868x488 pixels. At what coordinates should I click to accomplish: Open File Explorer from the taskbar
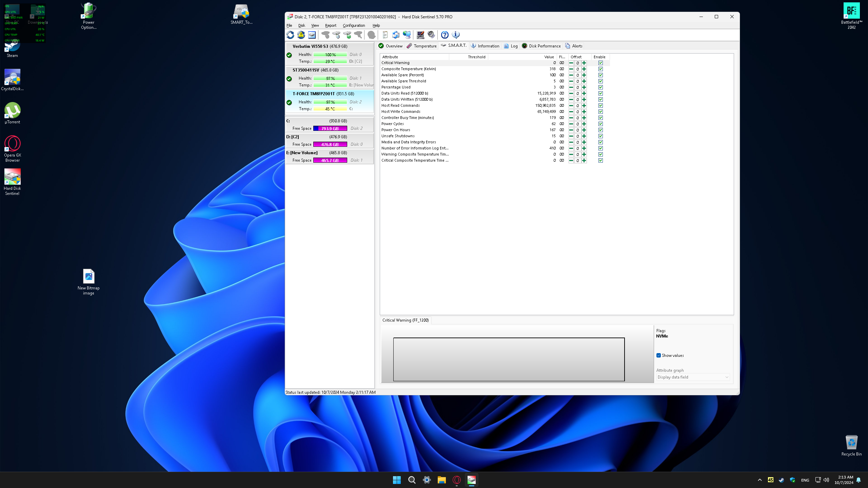point(441,480)
